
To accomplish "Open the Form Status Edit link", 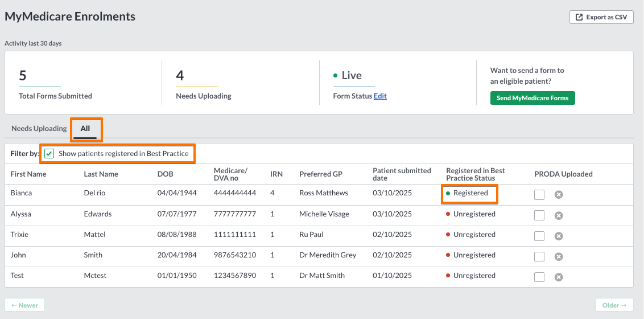I will 380,96.
